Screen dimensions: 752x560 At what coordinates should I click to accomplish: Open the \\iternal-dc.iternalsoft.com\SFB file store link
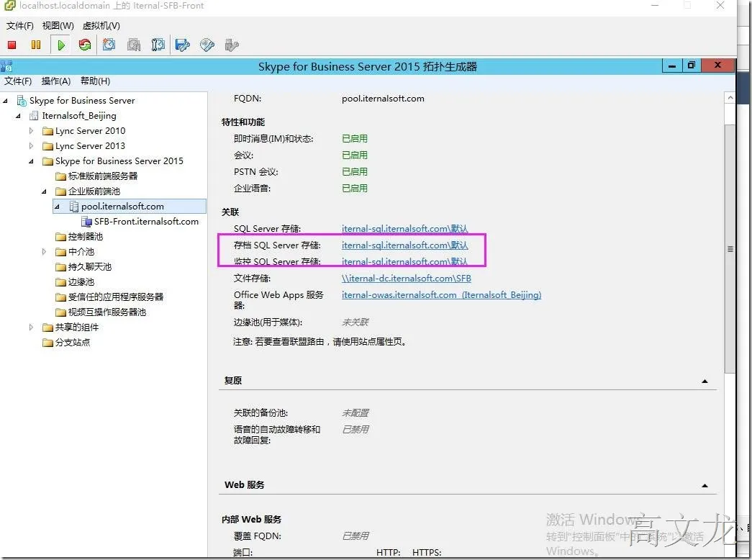[x=406, y=279]
